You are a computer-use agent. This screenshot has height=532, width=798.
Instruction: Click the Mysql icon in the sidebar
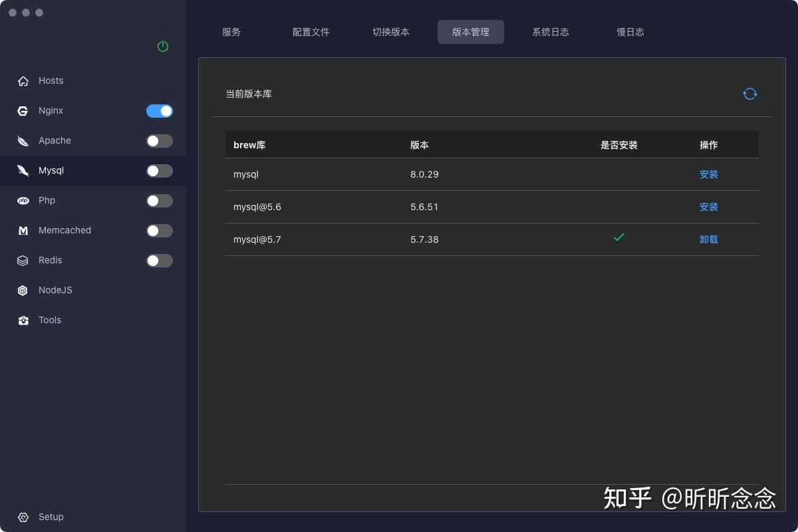[x=23, y=170]
